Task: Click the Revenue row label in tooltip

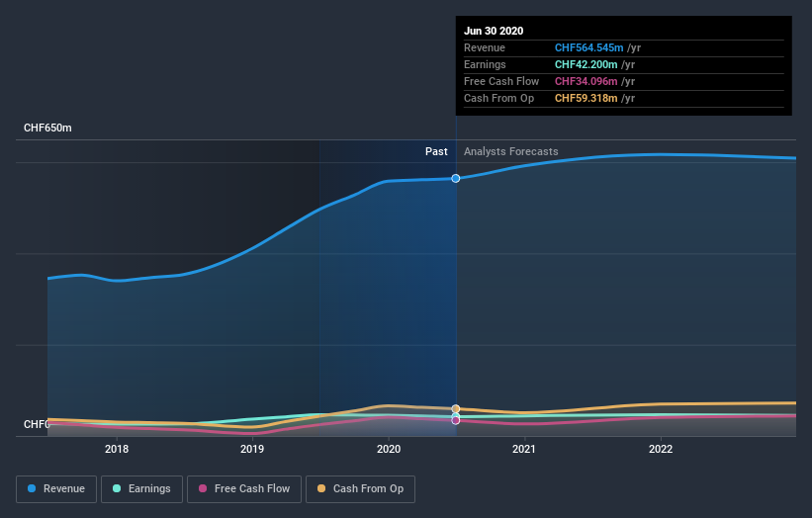Action: (x=485, y=47)
